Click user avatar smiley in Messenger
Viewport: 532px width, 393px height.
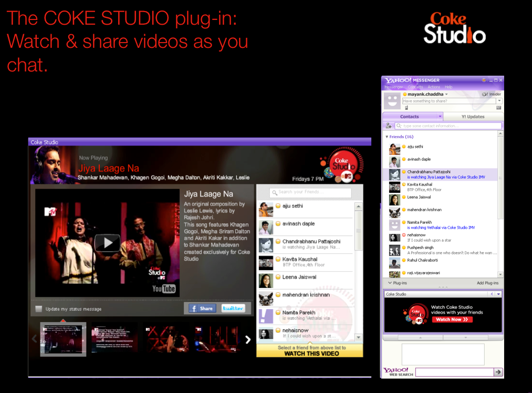[392, 101]
